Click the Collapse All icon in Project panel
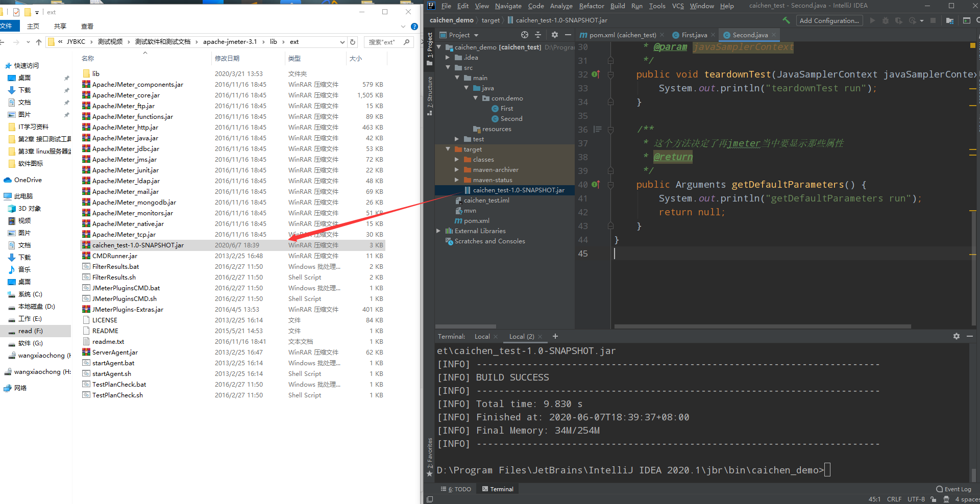Screen dimensions: 980x504 point(538,35)
